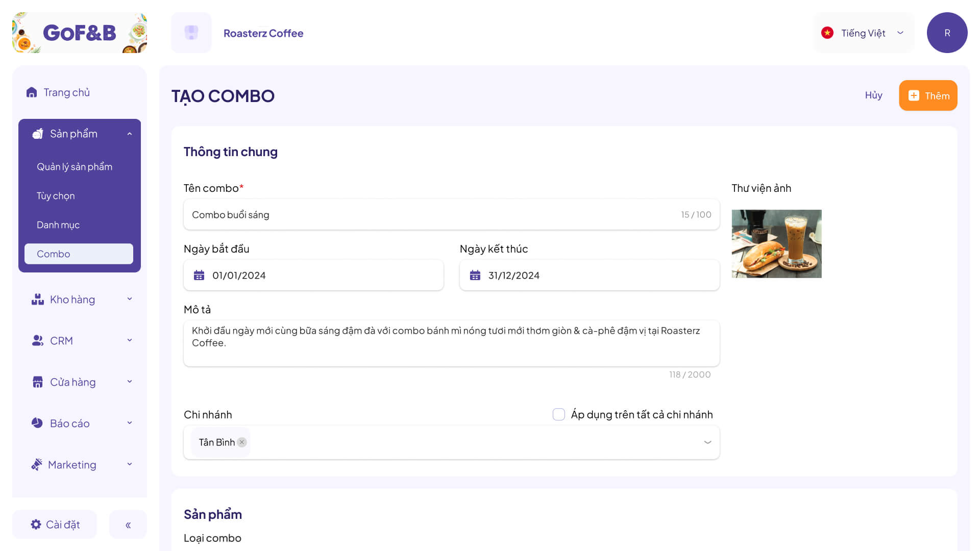Click the Báo cáo reports icon

click(37, 423)
